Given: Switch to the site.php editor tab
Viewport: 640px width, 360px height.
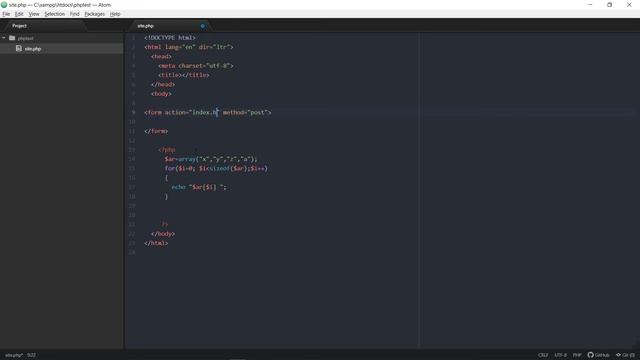Looking at the screenshot, I should click(x=145, y=26).
